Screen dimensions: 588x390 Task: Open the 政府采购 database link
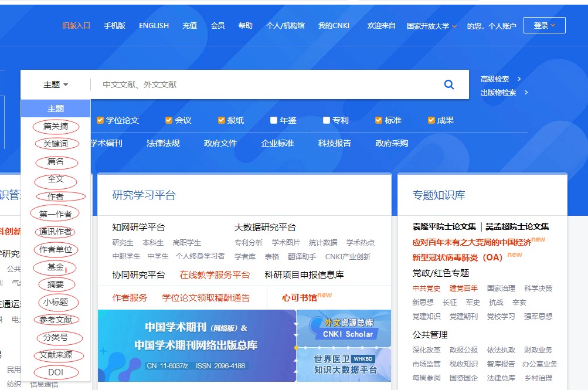[392, 143]
